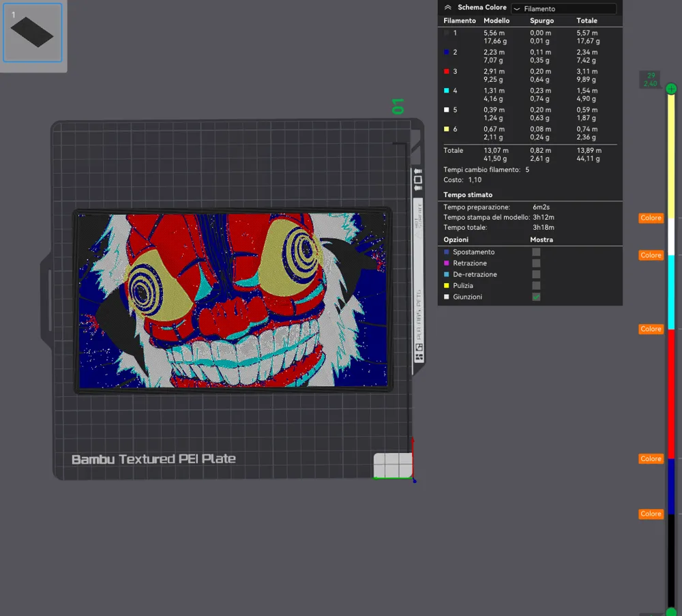
Task: Click the red segment of the layer slider
Action: pyautogui.click(x=671, y=394)
